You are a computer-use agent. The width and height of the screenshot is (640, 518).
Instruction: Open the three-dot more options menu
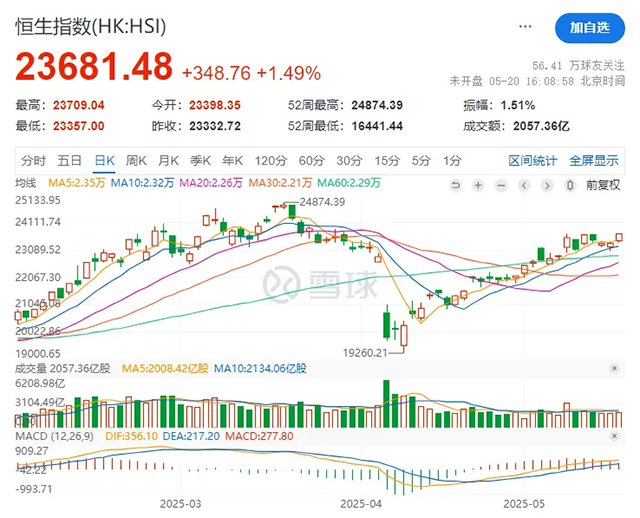525,27
